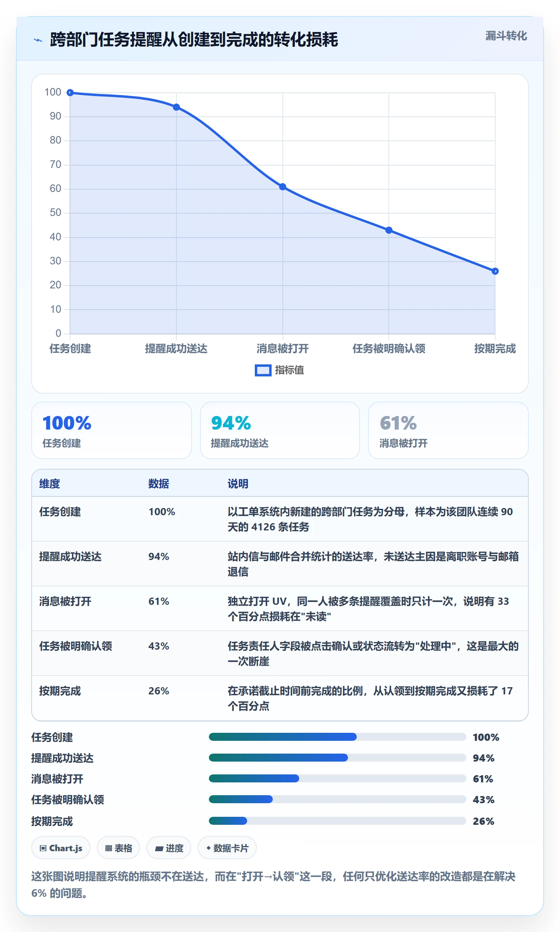Click the 进度 chip
Image resolution: width=560 pixels, height=932 pixels.
(x=169, y=848)
